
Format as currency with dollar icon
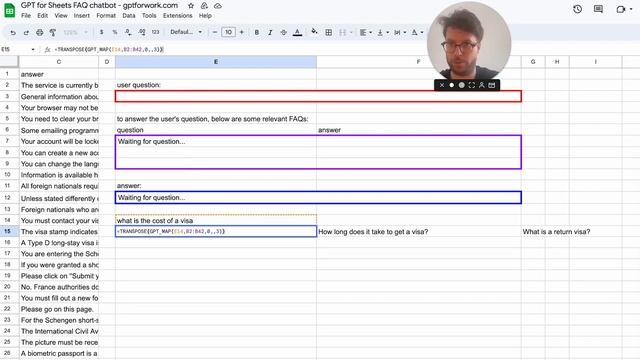tap(101, 32)
